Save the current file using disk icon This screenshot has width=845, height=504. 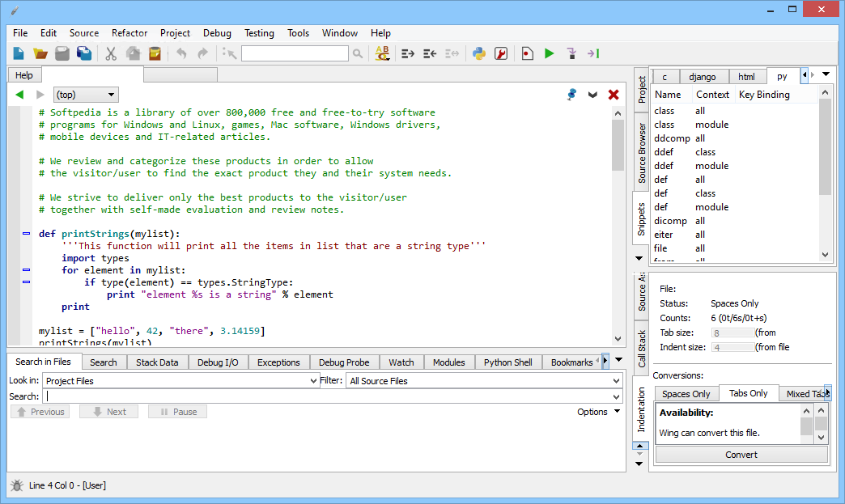click(x=62, y=53)
